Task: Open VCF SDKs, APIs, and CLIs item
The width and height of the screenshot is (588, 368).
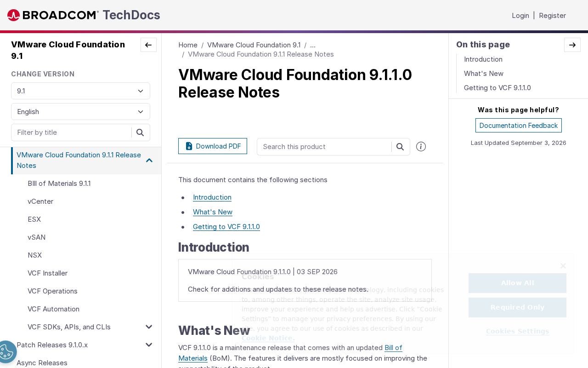Action: pyautogui.click(x=69, y=327)
